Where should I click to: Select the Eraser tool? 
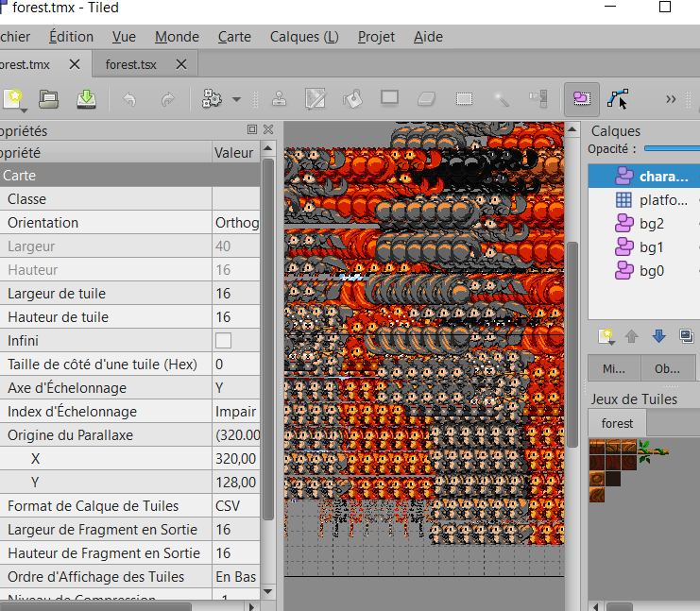(426, 98)
